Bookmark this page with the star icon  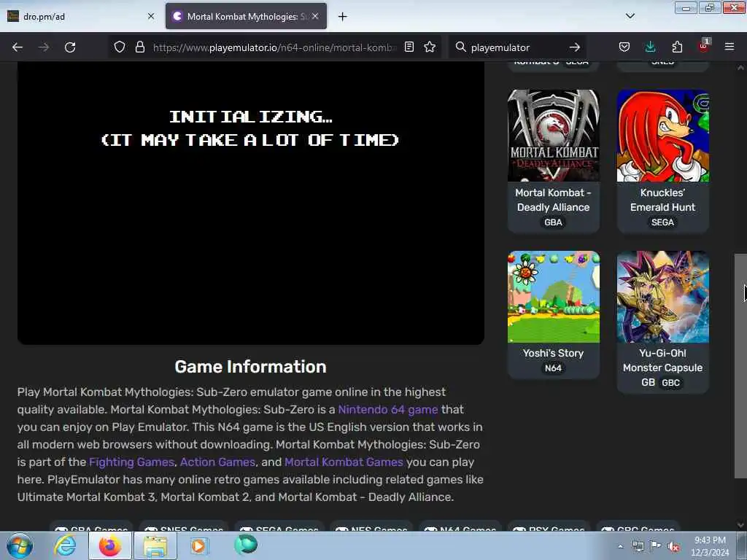click(430, 47)
